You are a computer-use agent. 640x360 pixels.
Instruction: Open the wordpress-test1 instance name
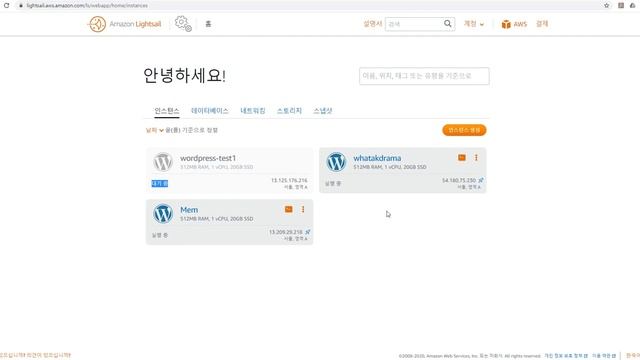click(208, 158)
